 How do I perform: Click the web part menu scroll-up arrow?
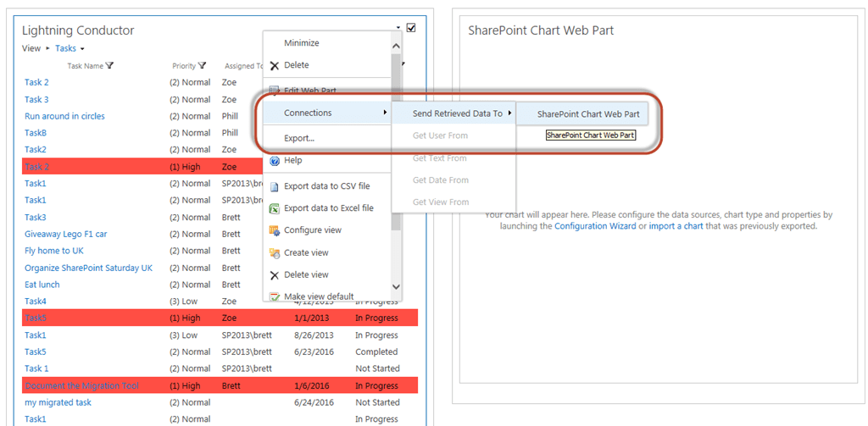(396, 46)
